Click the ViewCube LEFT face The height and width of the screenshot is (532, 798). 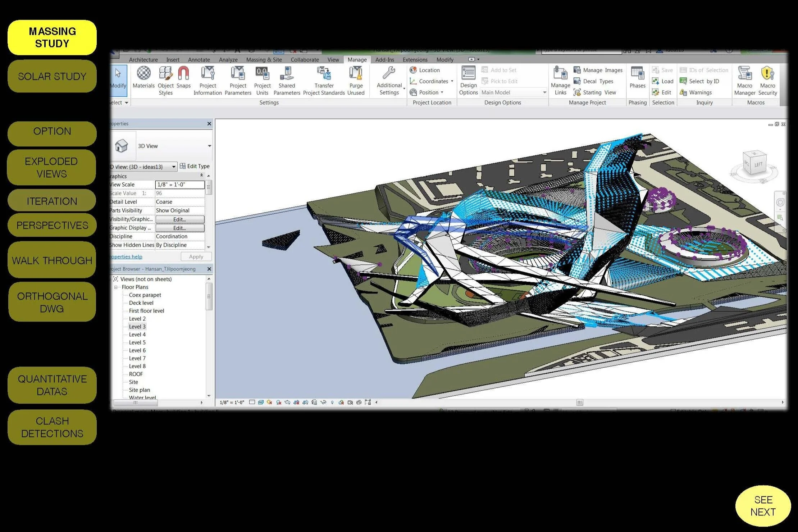point(758,164)
